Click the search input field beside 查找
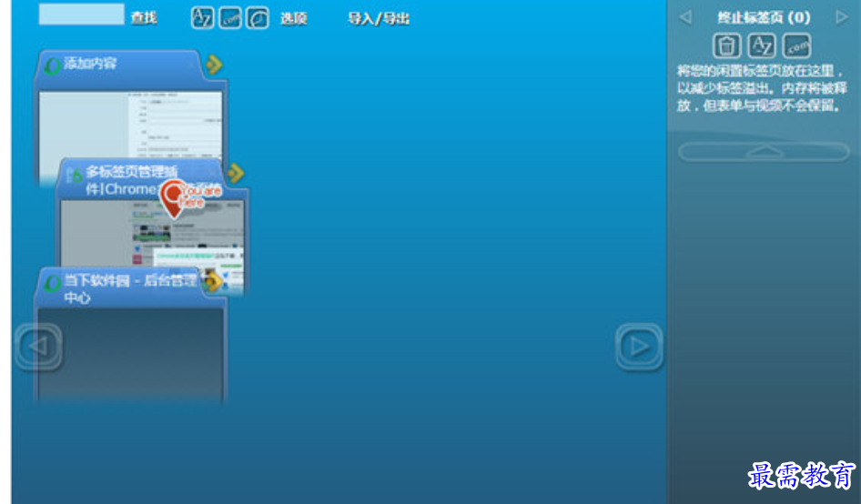Image resolution: width=861 pixels, height=504 pixels. (81, 15)
